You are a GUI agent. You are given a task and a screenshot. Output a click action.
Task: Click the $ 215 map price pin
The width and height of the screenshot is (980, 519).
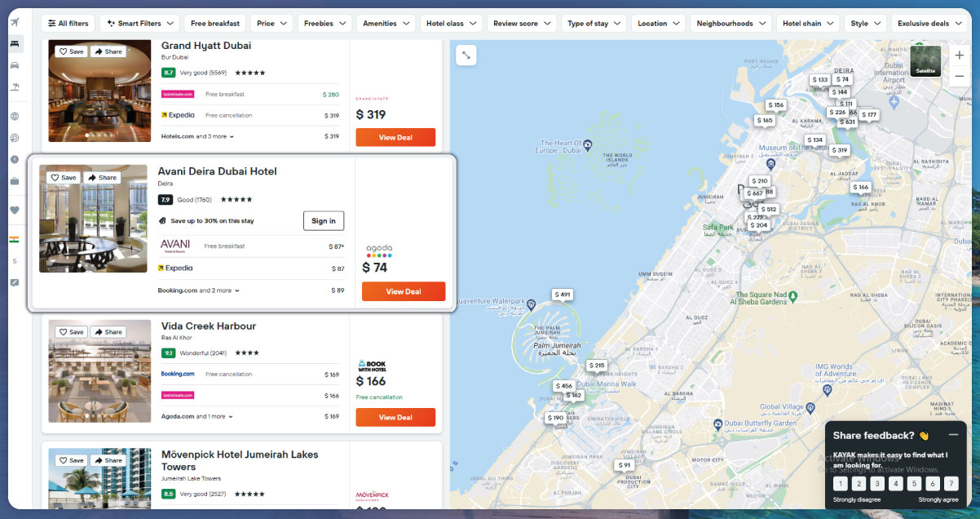click(x=597, y=366)
